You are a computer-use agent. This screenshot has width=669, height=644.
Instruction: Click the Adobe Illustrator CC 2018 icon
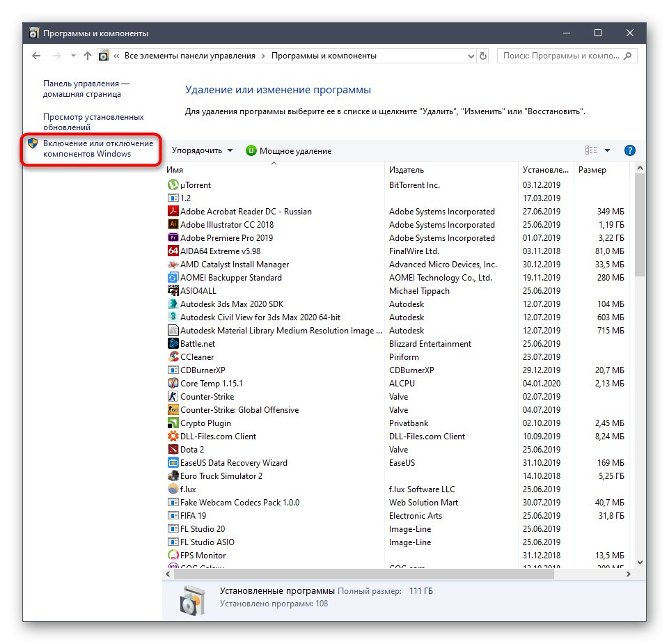[173, 224]
